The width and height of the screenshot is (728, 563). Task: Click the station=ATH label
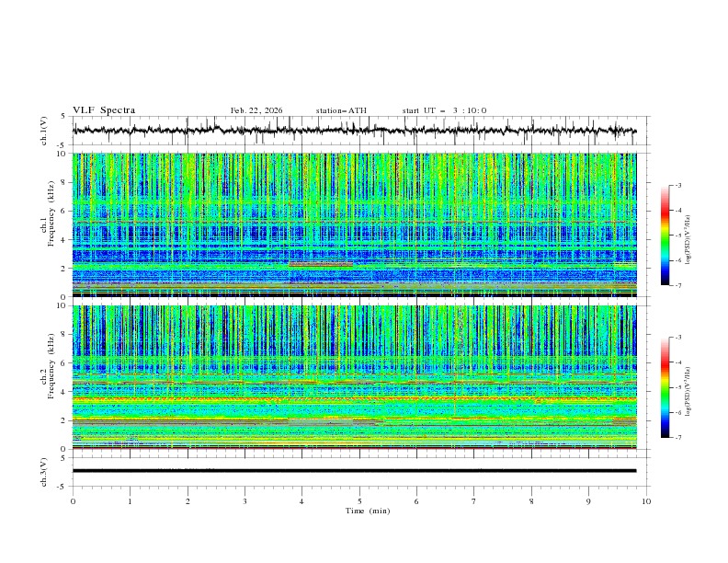tap(341, 110)
